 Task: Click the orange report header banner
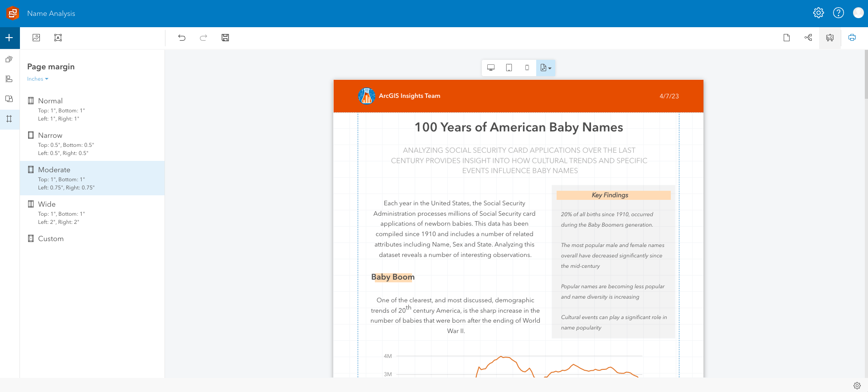pyautogui.click(x=518, y=96)
